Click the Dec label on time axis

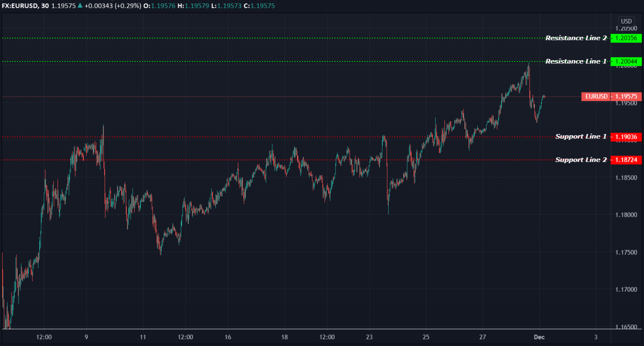539,337
